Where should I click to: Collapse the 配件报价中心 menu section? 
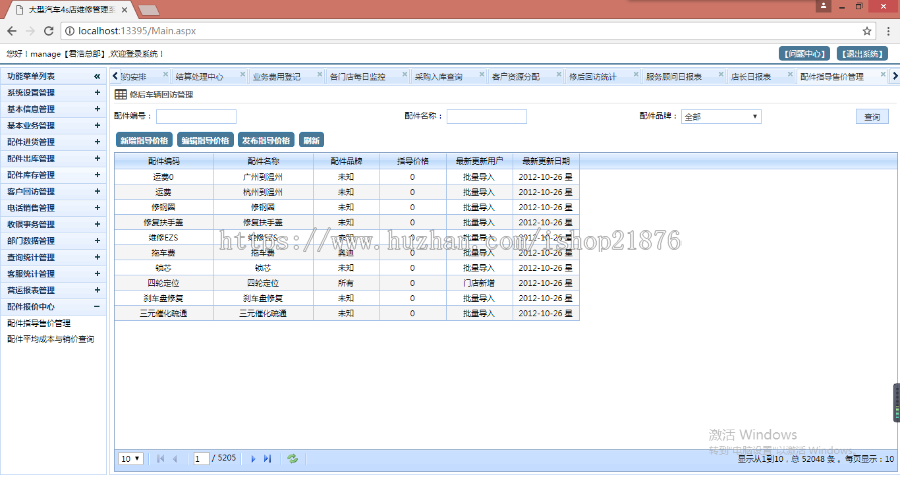(97, 307)
